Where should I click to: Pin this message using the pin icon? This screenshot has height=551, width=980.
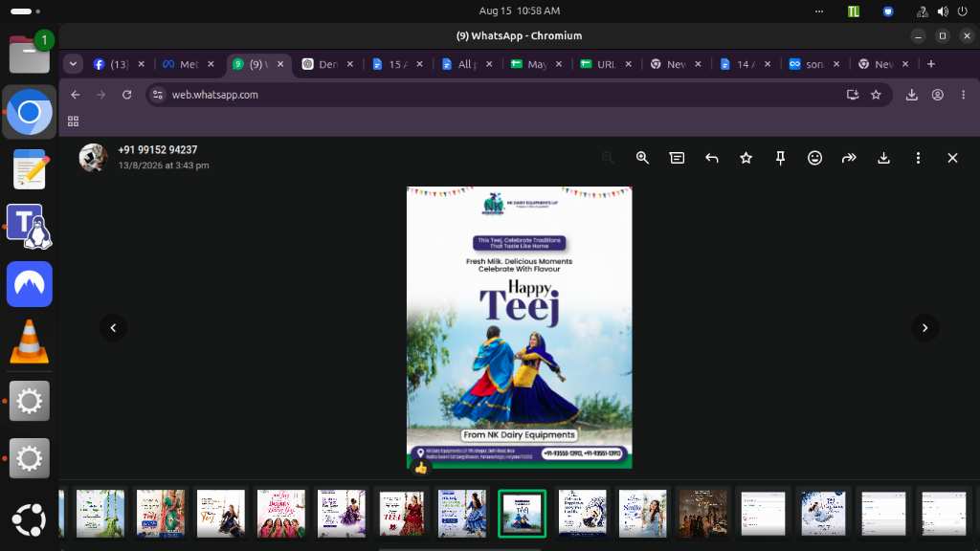point(780,158)
